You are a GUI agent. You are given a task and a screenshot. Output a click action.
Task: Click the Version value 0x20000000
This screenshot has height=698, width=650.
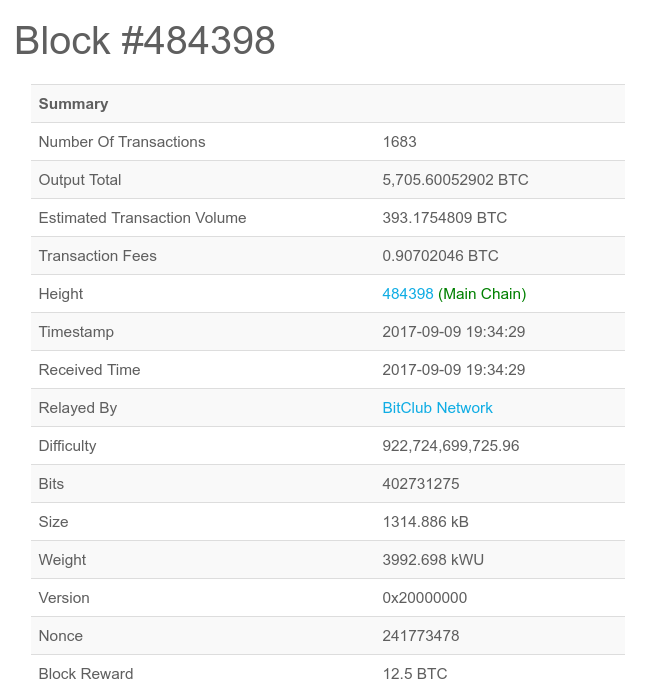425,598
